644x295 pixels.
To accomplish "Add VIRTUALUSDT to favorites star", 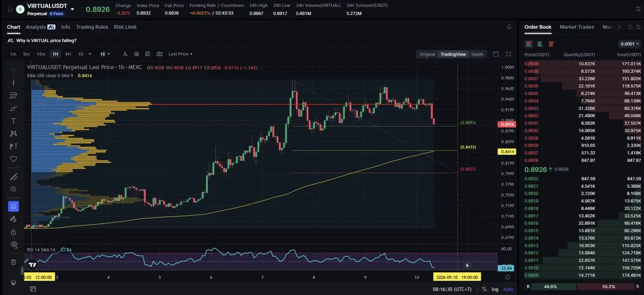I will click(10, 9).
